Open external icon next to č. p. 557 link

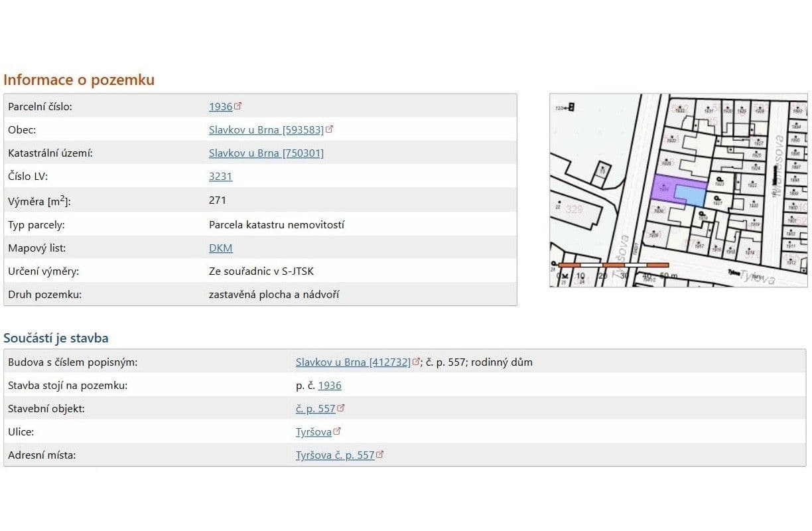[341, 408]
